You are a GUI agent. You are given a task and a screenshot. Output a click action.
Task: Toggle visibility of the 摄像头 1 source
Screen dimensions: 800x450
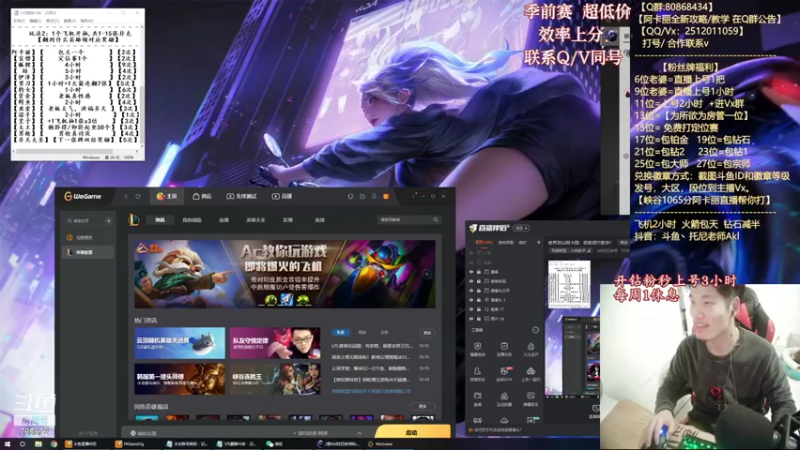point(471,300)
